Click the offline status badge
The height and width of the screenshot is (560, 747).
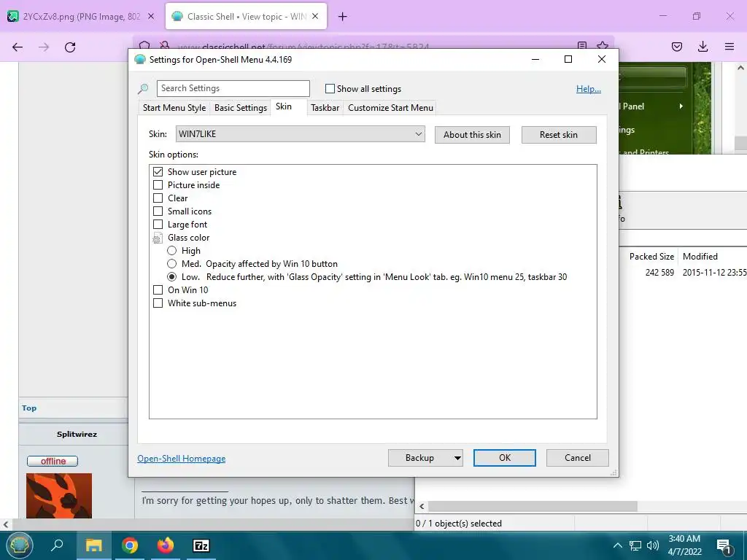pos(53,461)
